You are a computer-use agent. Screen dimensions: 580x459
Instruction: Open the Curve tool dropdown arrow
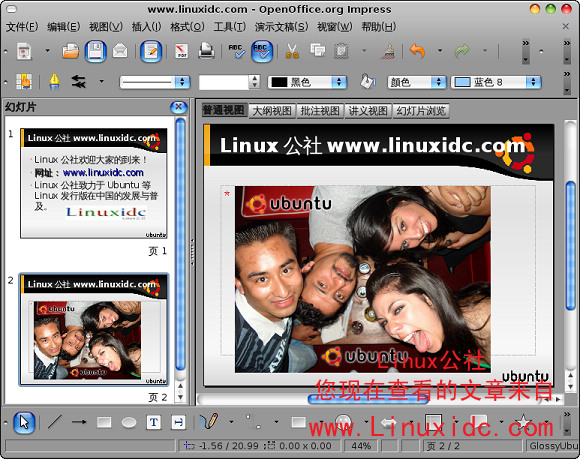coord(232,422)
